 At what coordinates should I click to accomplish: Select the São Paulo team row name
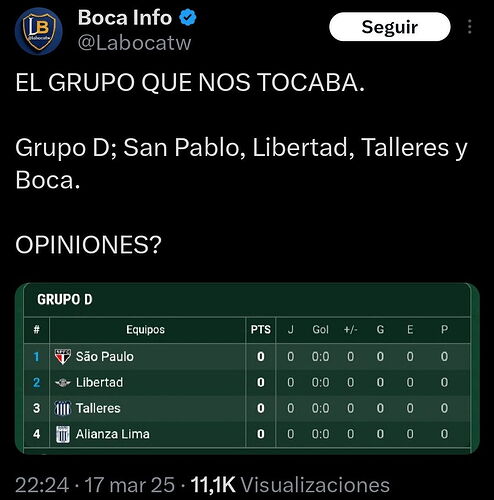point(105,357)
